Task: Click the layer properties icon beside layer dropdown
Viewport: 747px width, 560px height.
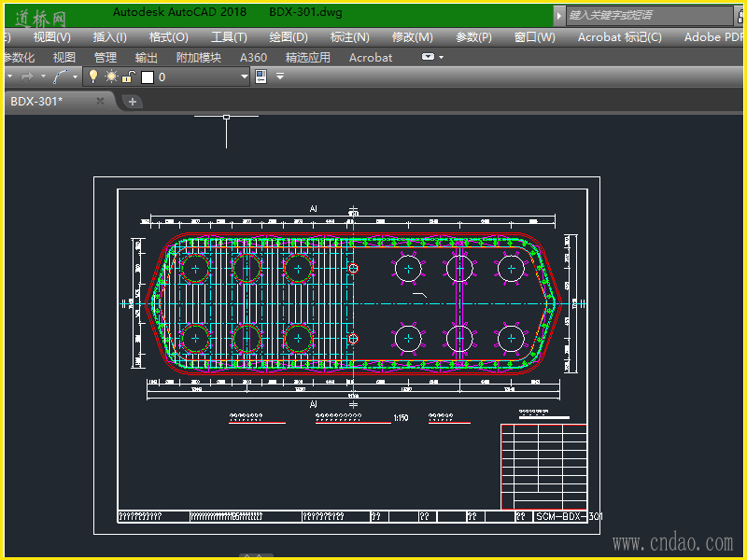Action: 261,77
